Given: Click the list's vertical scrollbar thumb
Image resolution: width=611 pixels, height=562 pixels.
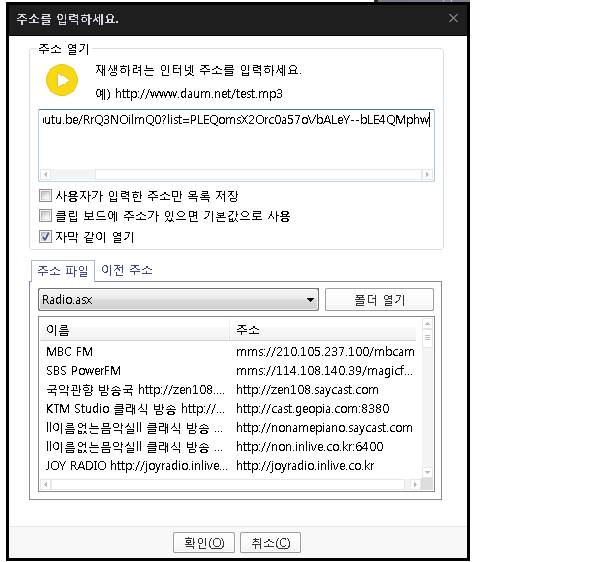Looking at the screenshot, I should click(427, 338).
